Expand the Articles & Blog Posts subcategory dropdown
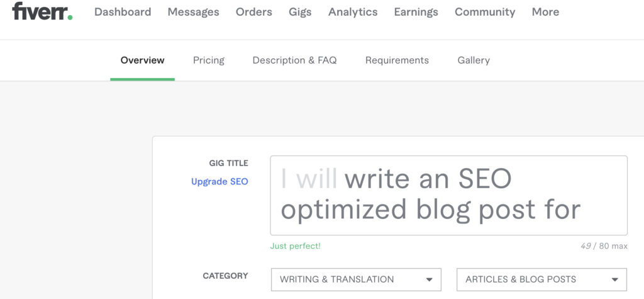The image size is (644, 299). pyautogui.click(x=541, y=279)
